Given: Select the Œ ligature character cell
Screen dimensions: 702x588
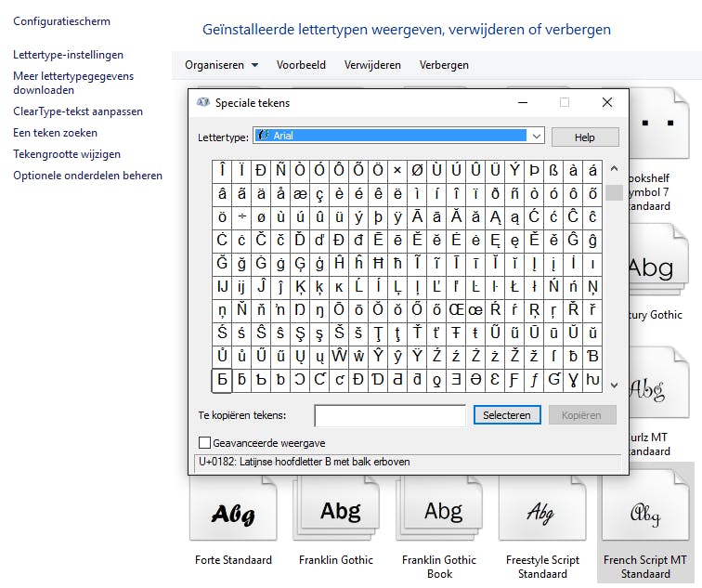Looking at the screenshot, I should [x=456, y=310].
